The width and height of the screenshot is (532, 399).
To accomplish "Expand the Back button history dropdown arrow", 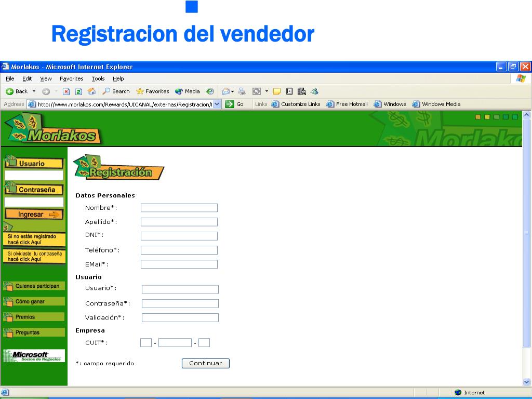I will point(34,91).
